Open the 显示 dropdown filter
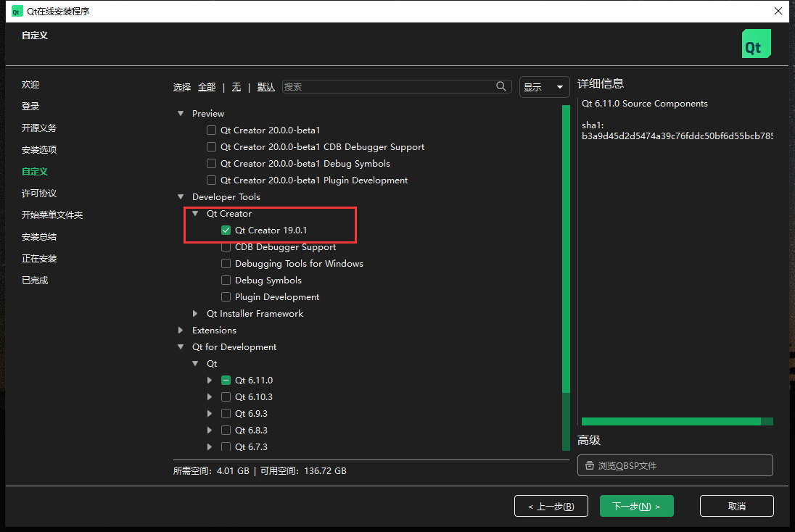Image resolution: width=795 pixels, height=532 pixels. [544, 87]
